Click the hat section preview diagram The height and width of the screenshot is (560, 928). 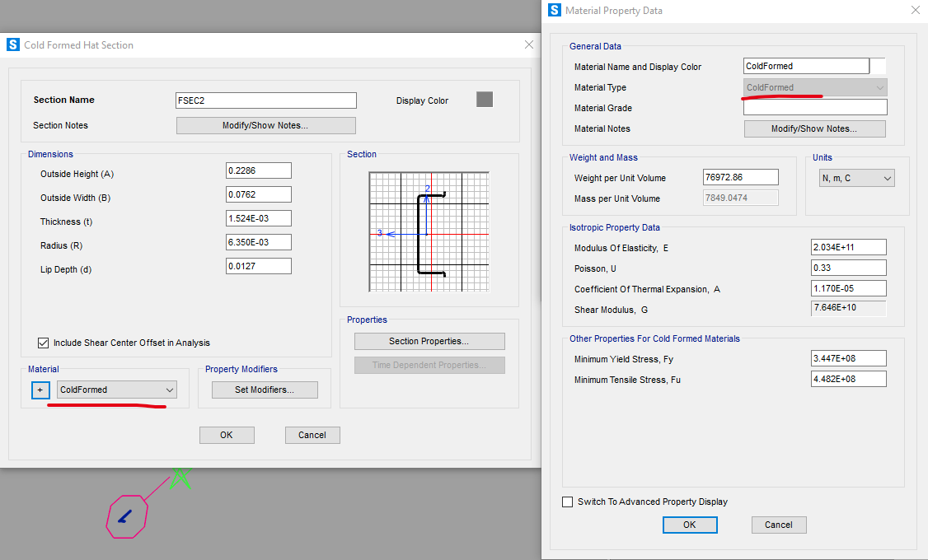[x=429, y=231]
